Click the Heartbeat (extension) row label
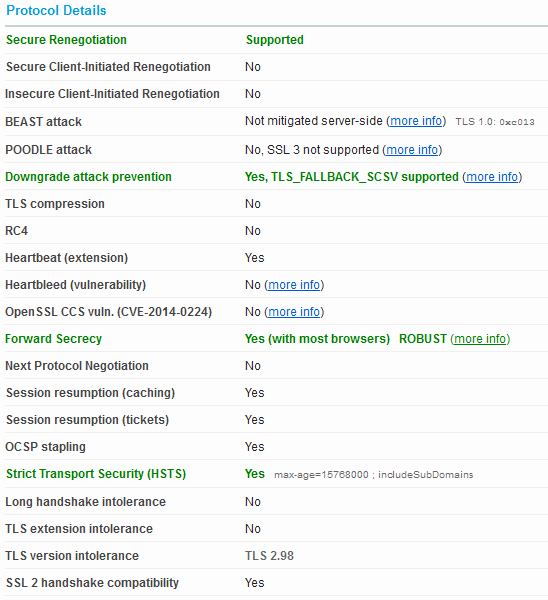 pos(67,258)
